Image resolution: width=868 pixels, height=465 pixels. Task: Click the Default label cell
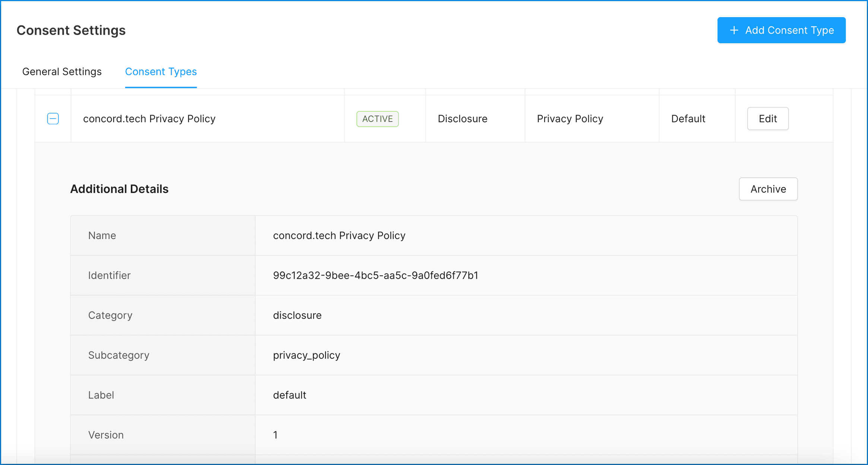[x=688, y=119]
